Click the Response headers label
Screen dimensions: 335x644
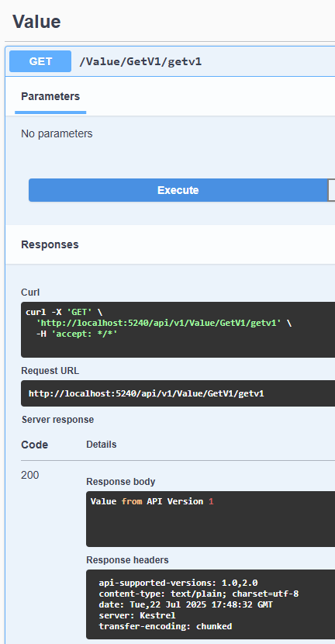(127, 560)
